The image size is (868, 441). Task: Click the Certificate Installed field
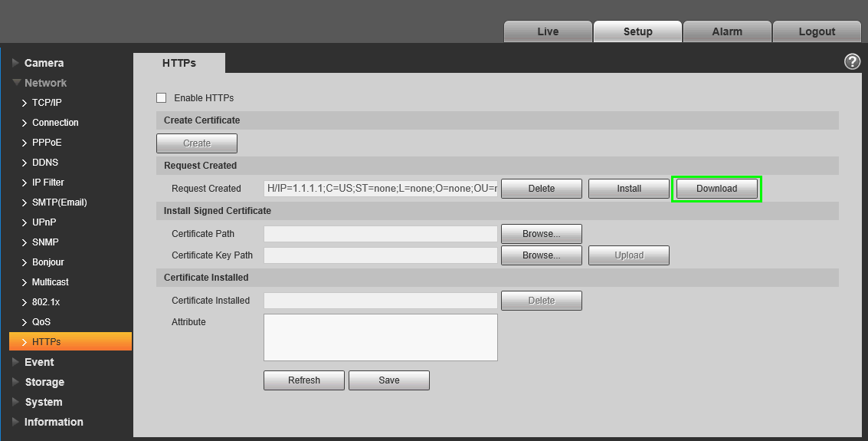381,301
